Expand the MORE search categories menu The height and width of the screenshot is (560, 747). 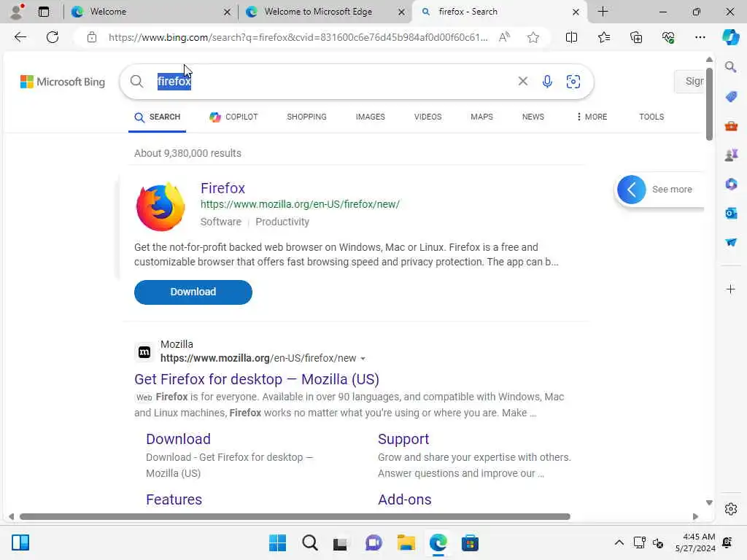(592, 117)
